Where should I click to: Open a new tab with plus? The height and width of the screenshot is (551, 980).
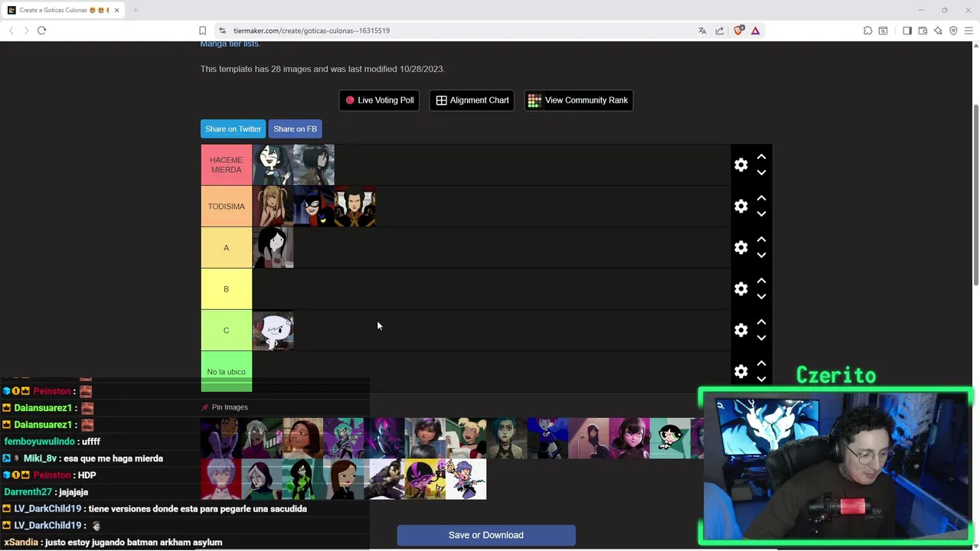click(136, 10)
